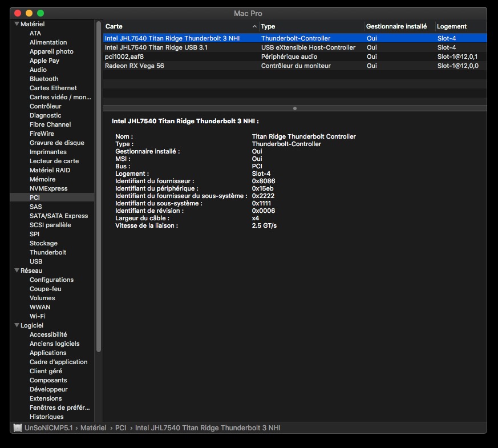Open SATA/SATA Express item
The height and width of the screenshot is (448, 498).
tap(59, 216)
